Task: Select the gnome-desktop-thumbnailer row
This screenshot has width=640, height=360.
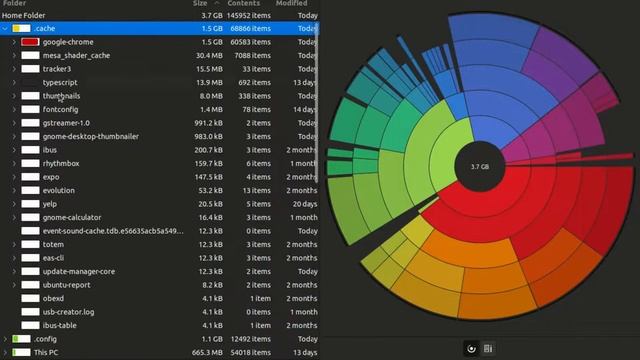Action: [x=159, y=136]
